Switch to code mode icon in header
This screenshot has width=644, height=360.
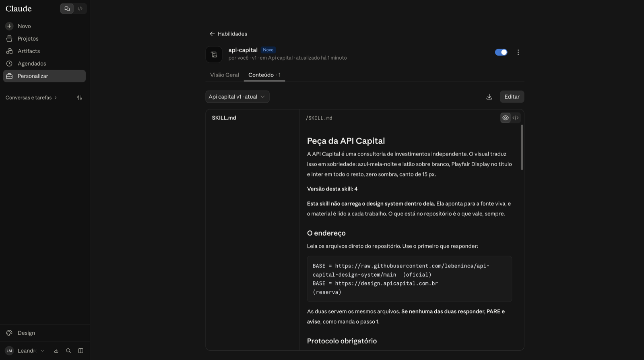80,8
